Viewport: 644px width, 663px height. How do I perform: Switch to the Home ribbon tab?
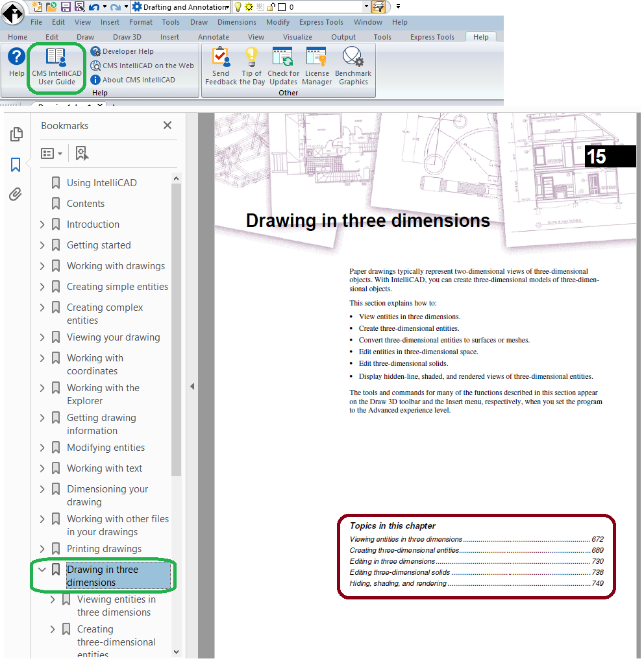click(18, 37)
